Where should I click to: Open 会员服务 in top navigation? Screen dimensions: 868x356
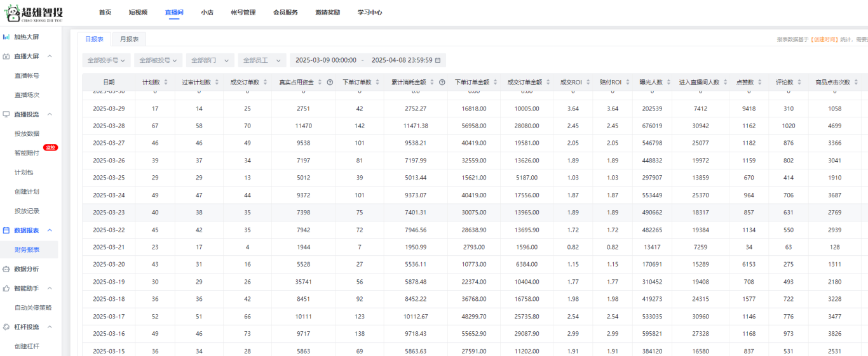pos(285,12)
